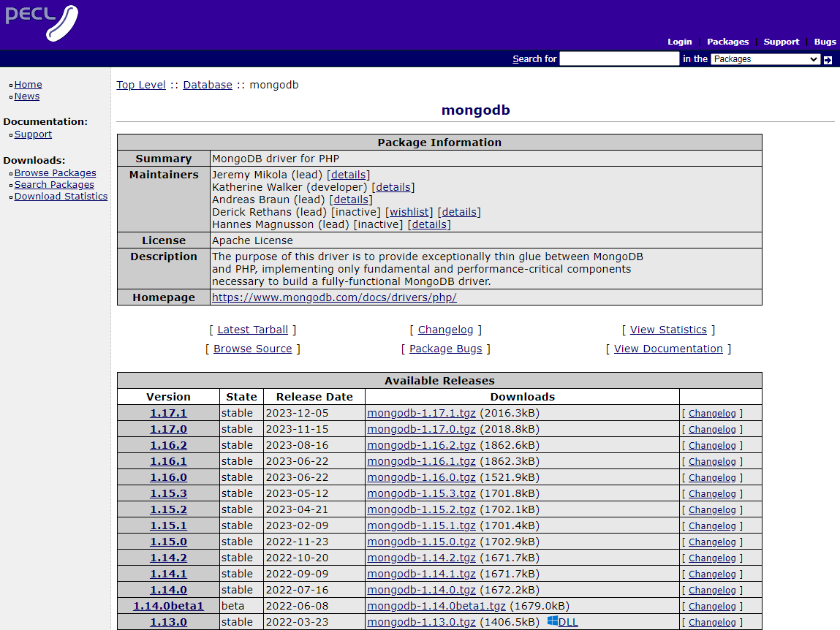Open Browse Packages sidebar link
Viewport: 840px width, 630px height.
55,173
